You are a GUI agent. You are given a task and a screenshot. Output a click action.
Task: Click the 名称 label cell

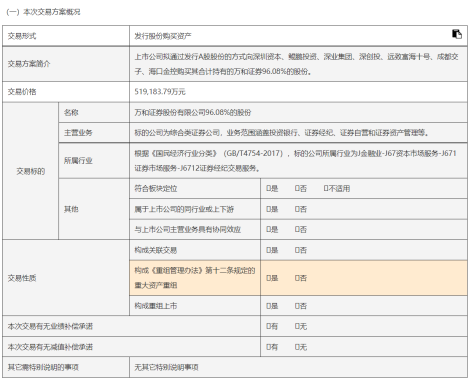94,113
